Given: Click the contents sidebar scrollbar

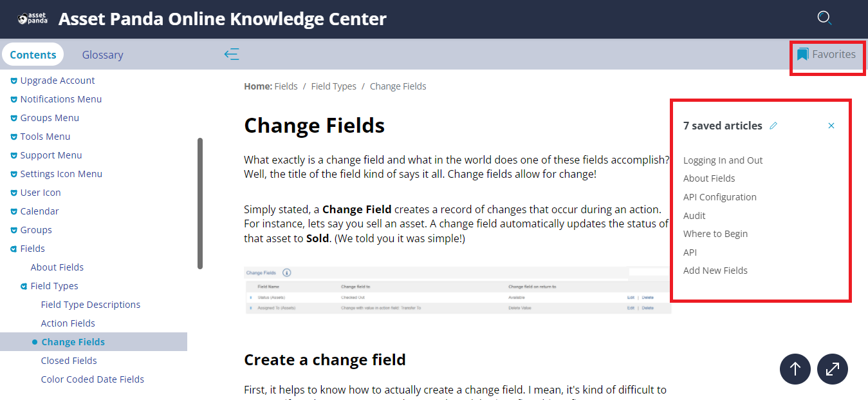Looking at the screenshot, I should [x=200, y=203].
